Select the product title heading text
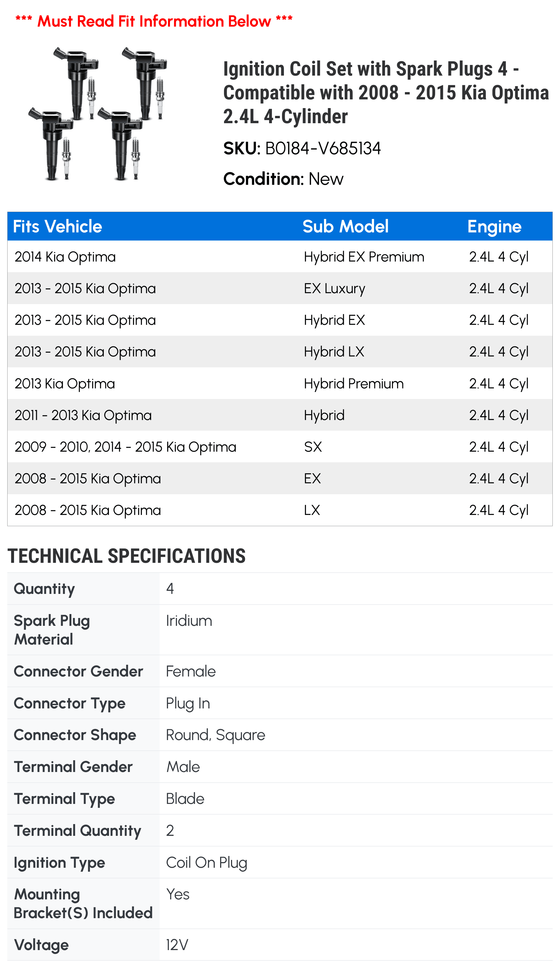Viewport: 560px width, 968px height. (386, 93)
